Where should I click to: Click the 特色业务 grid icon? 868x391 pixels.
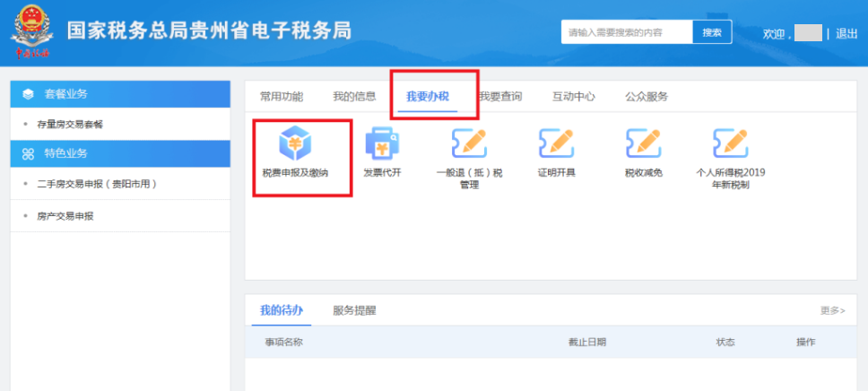28,154
